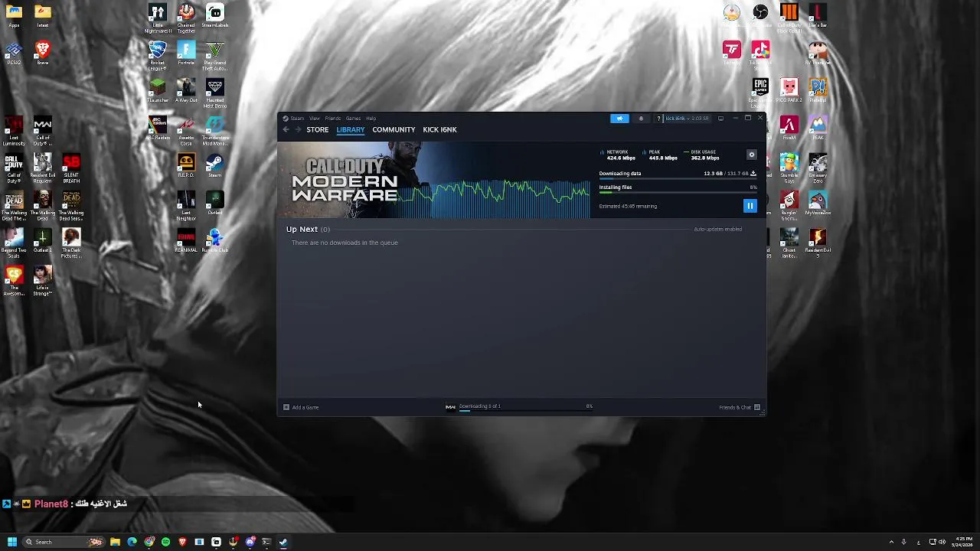The image size is (980, 551).
Task: Open the PCSX2 desktop shortcut
Action: click(14, 54)
